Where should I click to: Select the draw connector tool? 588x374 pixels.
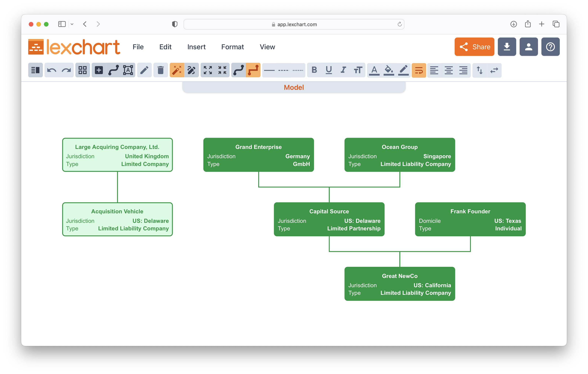113,70
